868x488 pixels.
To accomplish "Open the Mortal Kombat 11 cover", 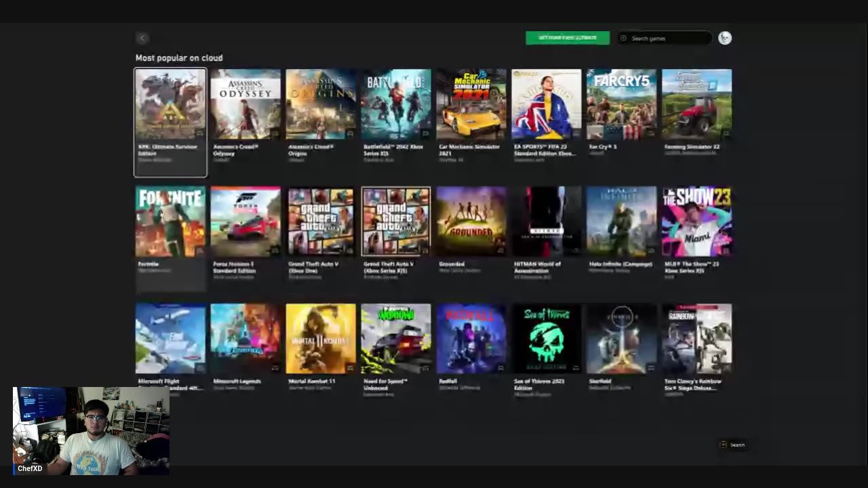I will coord(321,338).
